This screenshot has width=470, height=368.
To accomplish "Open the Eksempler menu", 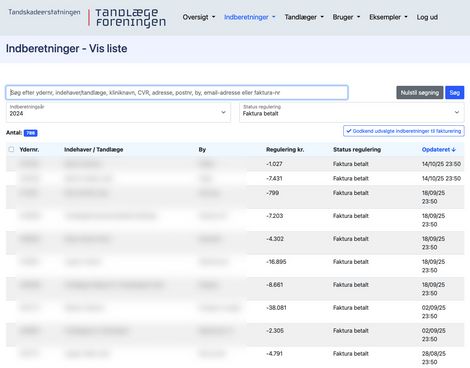I will [x=388, y=17].
